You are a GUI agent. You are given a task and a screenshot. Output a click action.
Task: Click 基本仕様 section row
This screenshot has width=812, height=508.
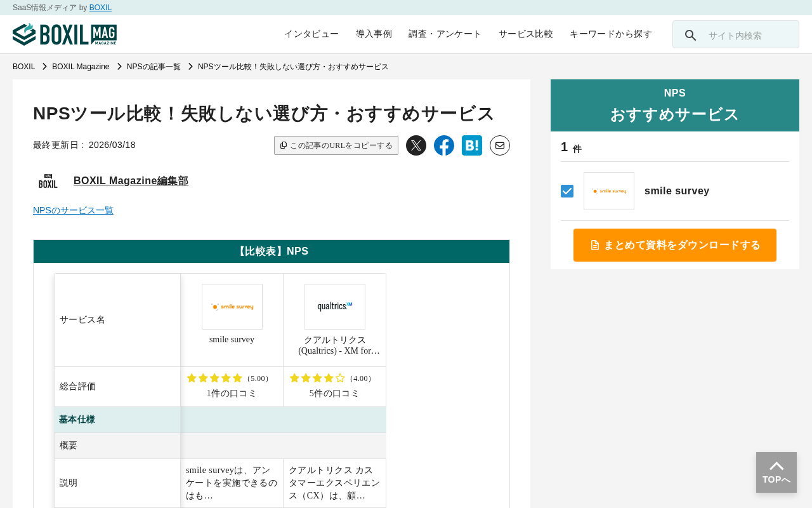tap(220, 420)
